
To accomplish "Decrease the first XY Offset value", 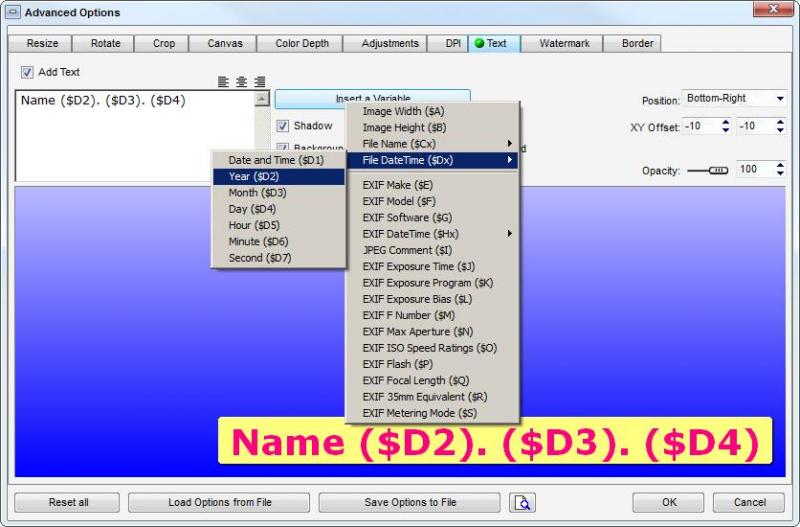I will tap(726, 130).
